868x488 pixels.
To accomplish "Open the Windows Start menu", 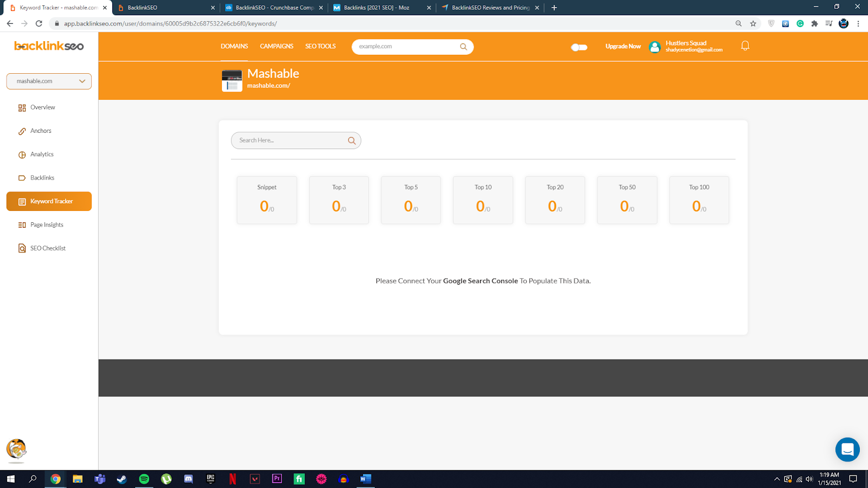I will pyautogui.click(x=11, y=479).
